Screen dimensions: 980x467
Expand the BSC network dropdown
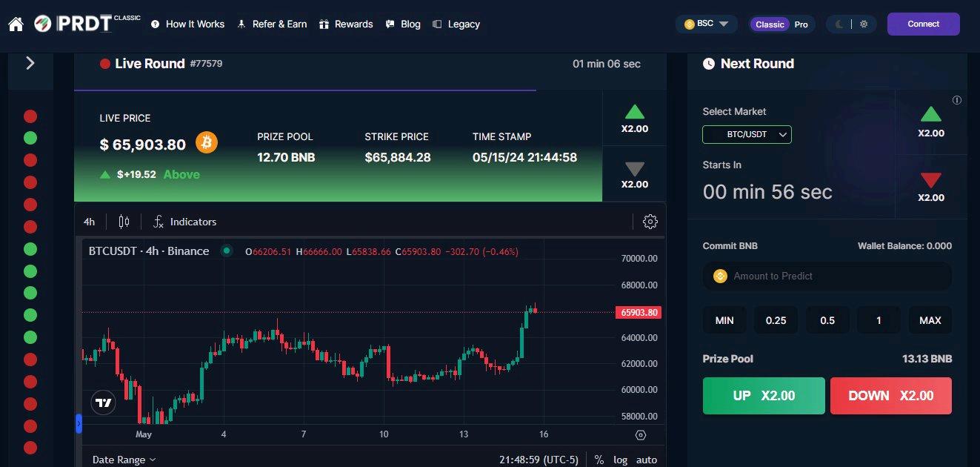coord(706,24)
